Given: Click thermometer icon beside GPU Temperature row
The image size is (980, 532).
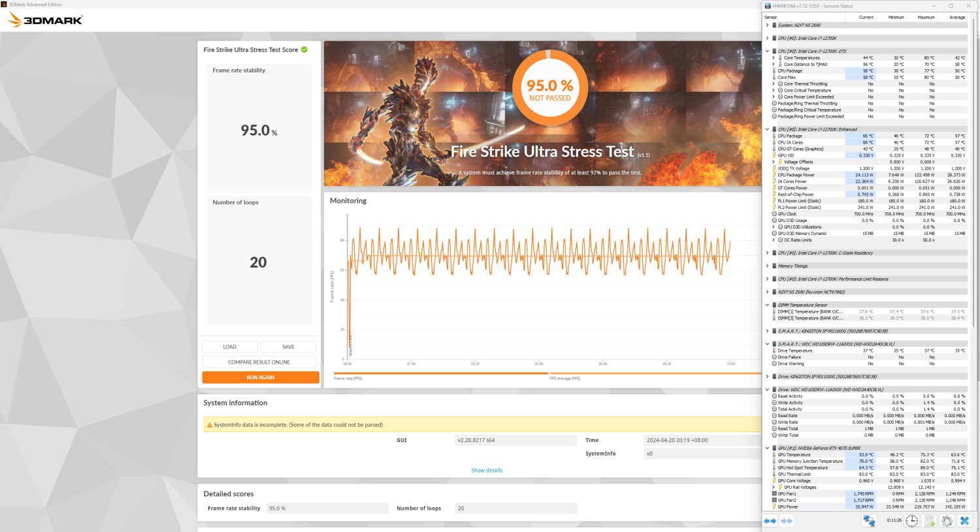Looking at the screenshot, I should 775,455.
